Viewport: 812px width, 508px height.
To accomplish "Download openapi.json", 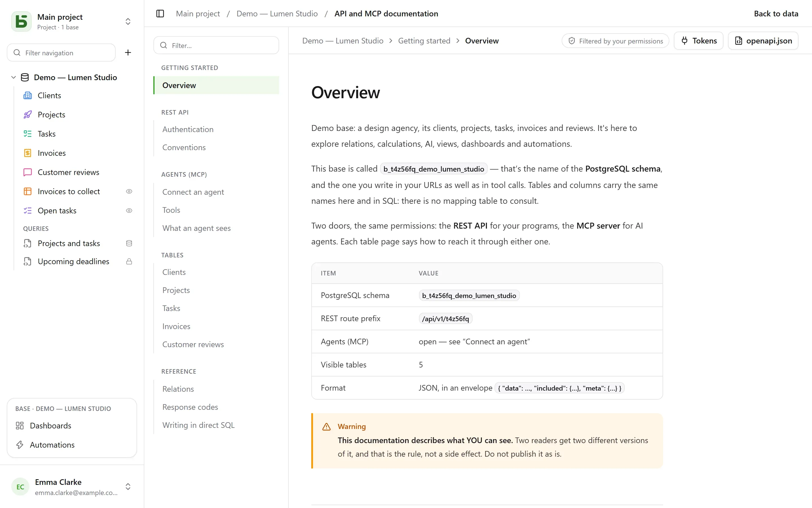I will pyautogui.click(x=763, y=41).
